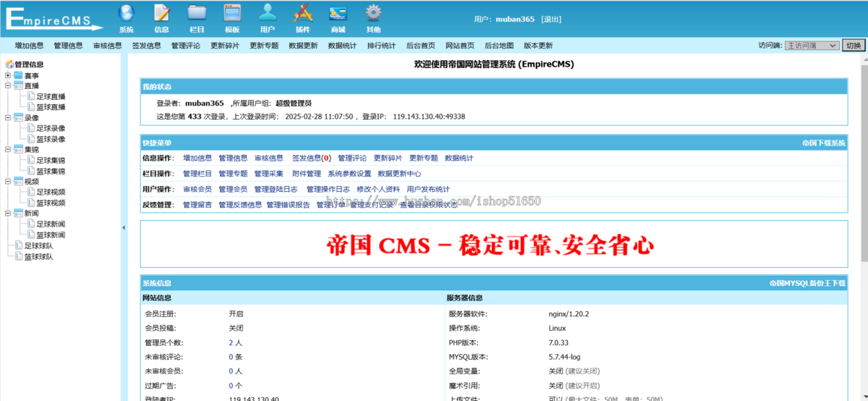Collapse the 集锦 tree node
The height and width of the screenshot is (401, 868).
pos(8,150)
